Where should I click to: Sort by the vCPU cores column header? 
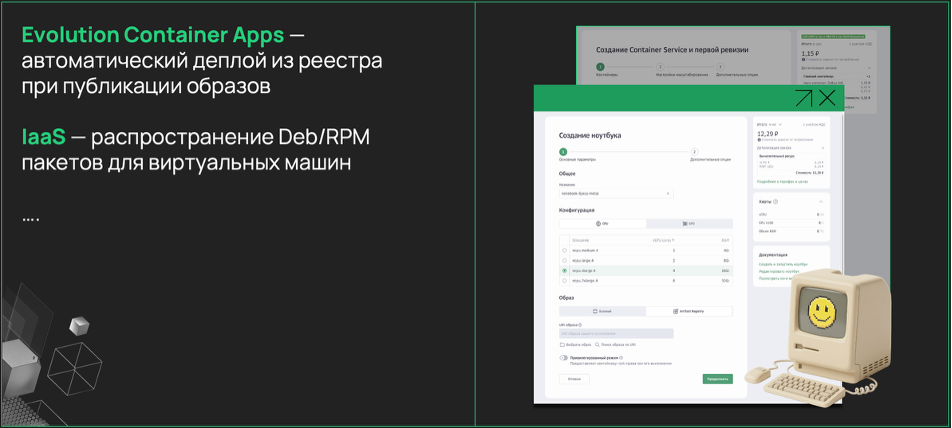tap(664, 240)
